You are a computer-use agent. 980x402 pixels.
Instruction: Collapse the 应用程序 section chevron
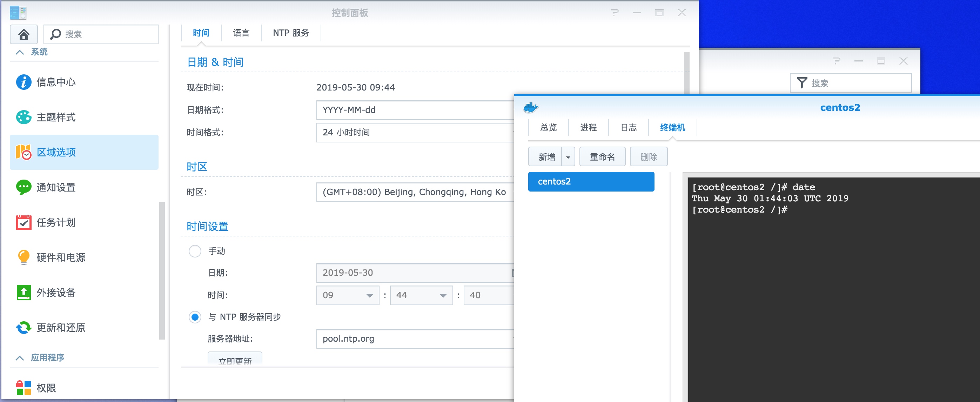point(20,358)
